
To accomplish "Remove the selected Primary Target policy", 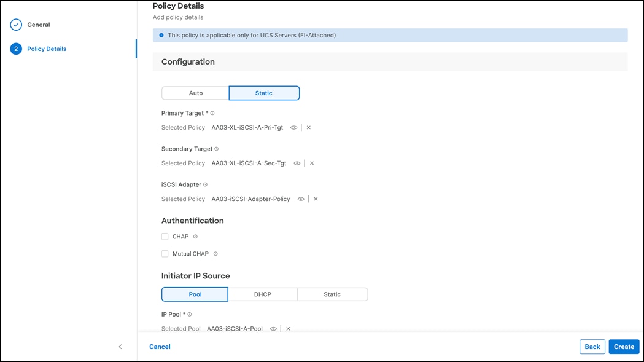I will (308, 127).
